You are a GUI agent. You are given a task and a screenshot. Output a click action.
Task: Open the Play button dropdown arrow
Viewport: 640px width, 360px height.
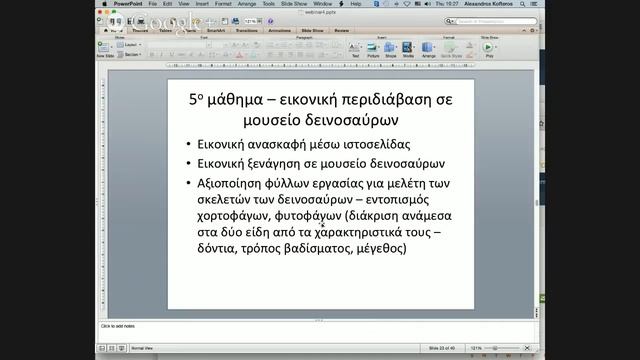496,47
